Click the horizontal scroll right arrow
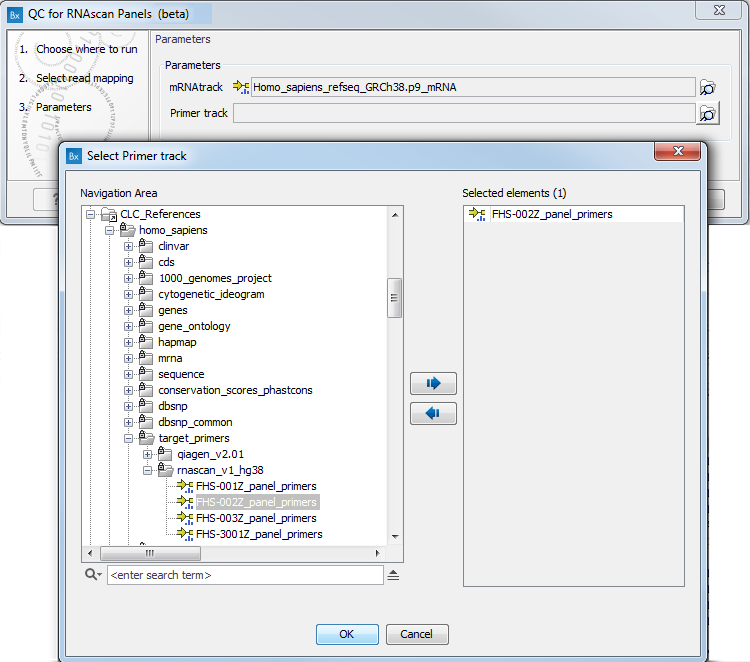750x662 pixels. [378, 553]
